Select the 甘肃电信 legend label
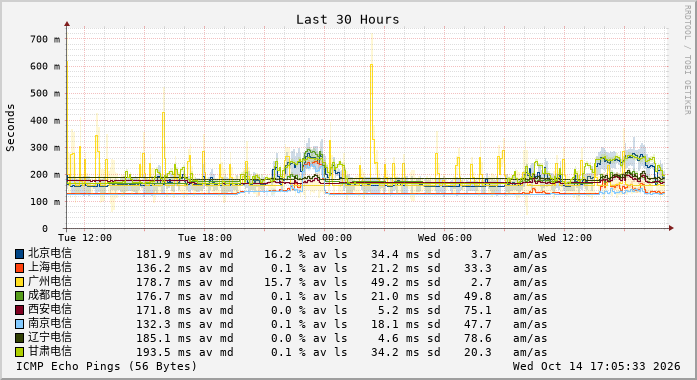The height and width of the screenshot is (380, 697). tap(50, 352)
